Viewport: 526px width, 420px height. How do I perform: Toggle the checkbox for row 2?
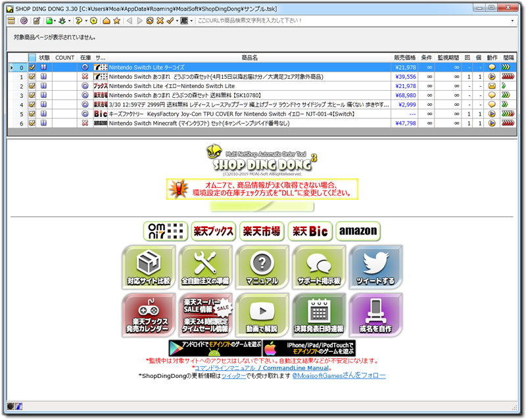tap(32, 86)
